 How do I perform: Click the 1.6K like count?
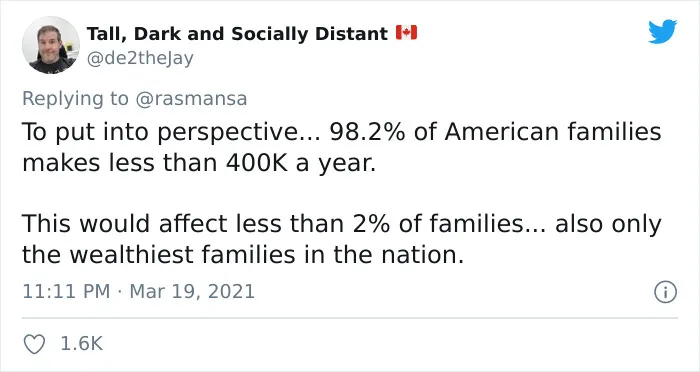(81, 344)
